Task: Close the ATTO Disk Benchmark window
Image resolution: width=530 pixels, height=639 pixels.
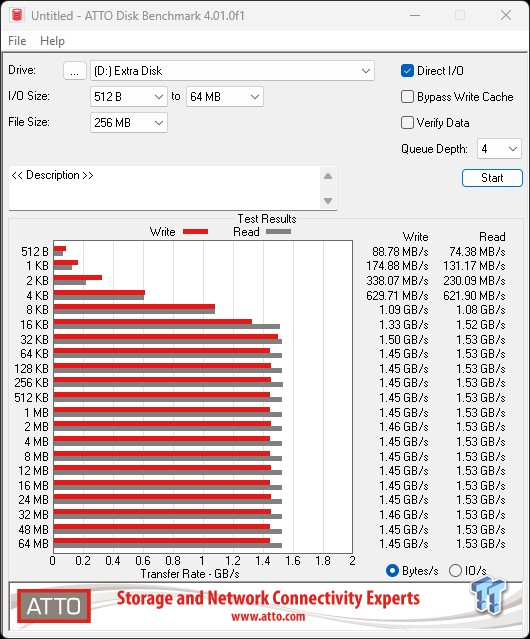Action: pyautogui.click(x=506, y=15)
